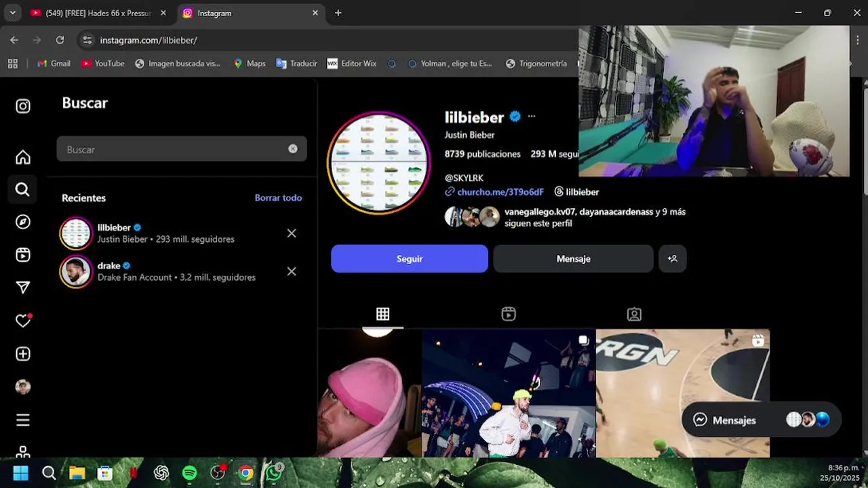
Task: Clear the Buscar search field
Action: click(293, 149)
